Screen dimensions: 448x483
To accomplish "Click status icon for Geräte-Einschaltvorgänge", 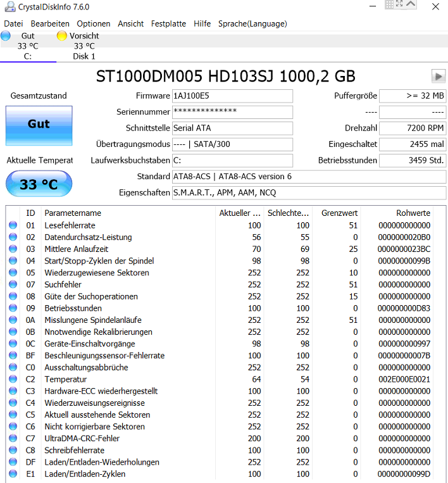I will [x=13, y=344].
